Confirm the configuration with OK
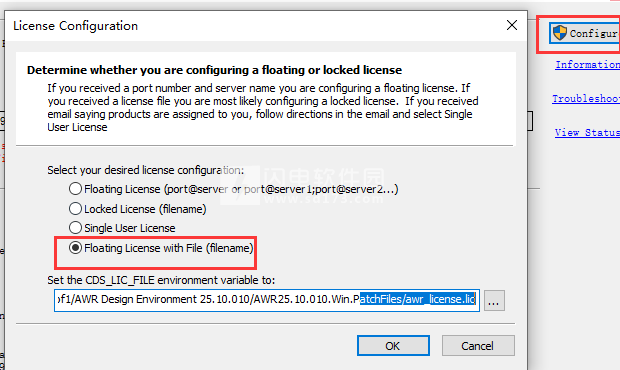This screenshot has width=620, height=370. (x=393, y=346)
